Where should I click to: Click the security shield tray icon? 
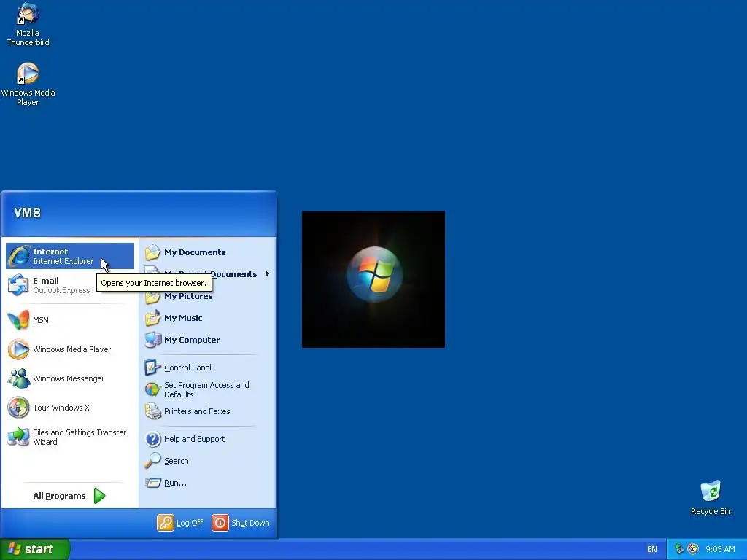coord(693,549)
